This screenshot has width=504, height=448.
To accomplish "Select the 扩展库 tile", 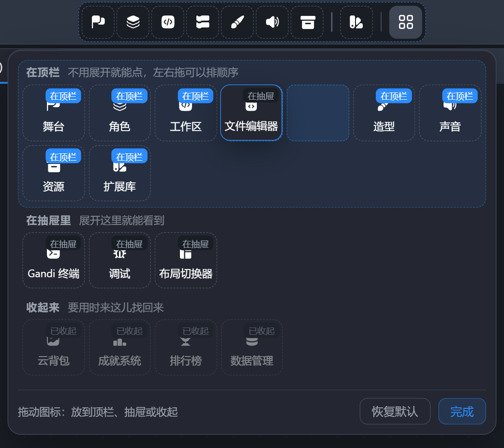I will click(x=119, y=173).
